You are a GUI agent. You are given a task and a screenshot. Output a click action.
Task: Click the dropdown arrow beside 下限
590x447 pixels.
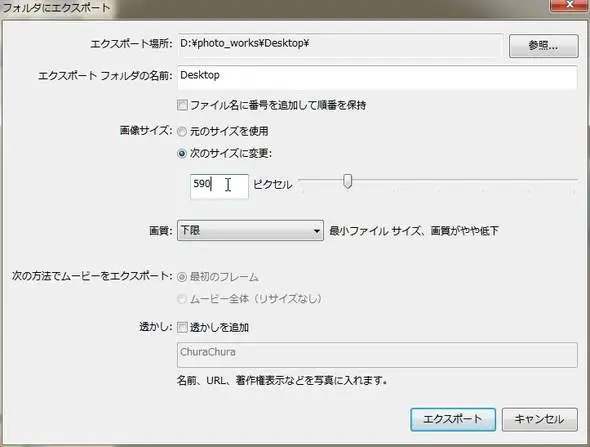pyautogui.click(x=317, y=231)
